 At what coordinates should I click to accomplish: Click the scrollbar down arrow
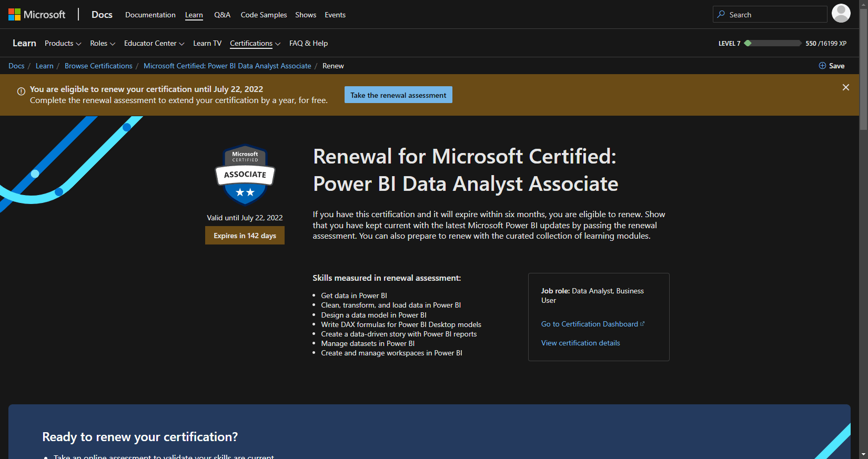coord(863,454)
